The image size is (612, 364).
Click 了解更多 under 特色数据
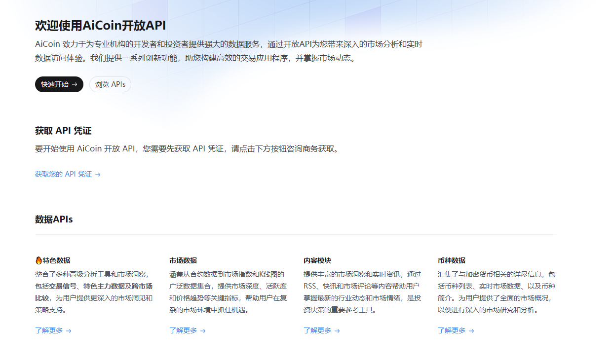[53, 330]
